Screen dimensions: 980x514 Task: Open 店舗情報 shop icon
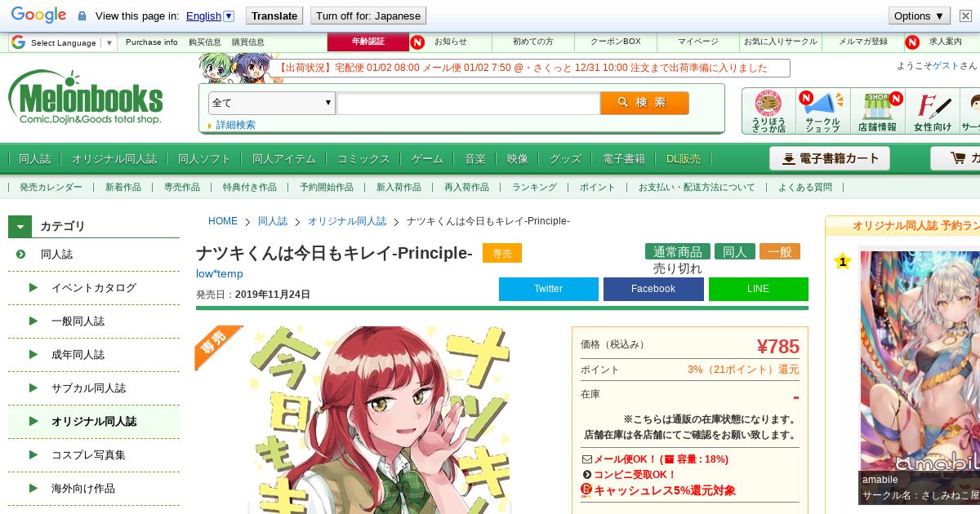[877, 112]
